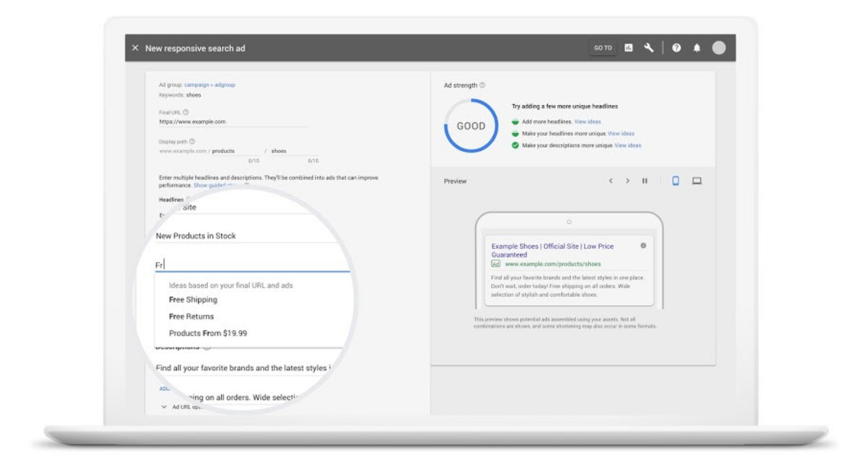This screenshot has width=868, height=456.
Task: Open the campaign breadcrumb link
Action: click(x=196, y=85)
